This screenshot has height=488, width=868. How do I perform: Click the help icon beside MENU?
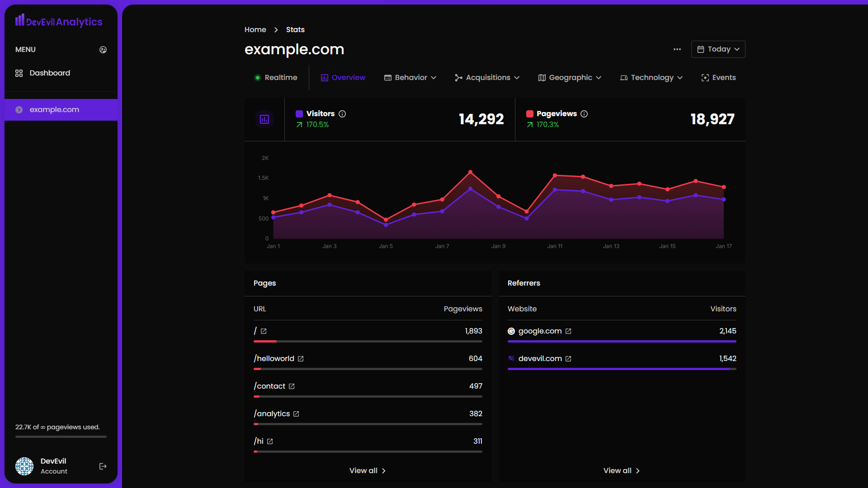pyautogui.click(x=103, y=50)
